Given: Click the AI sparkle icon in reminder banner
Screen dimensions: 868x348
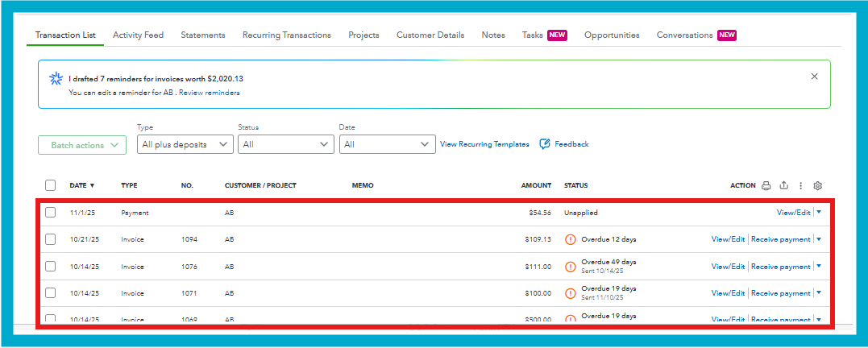Looking at the screenshot, I should 56,79.
